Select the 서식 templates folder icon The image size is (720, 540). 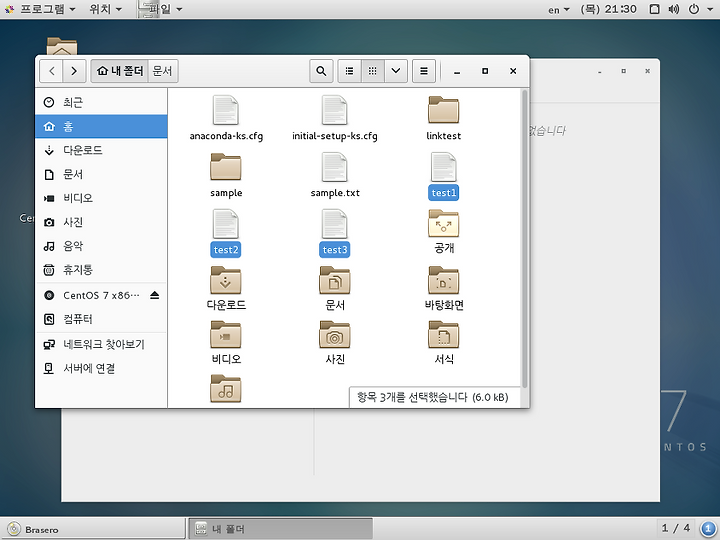click(x=444, y=335)
